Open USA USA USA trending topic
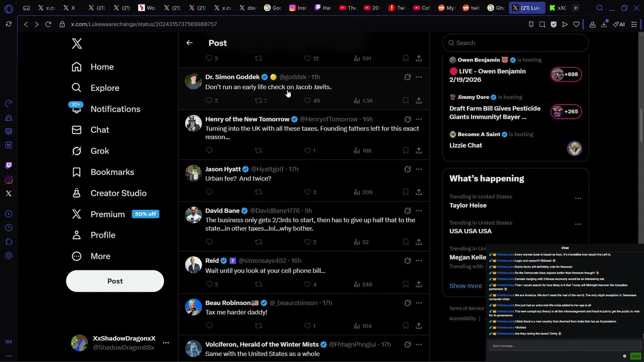The image size is (644, 362). click(470, 231)
